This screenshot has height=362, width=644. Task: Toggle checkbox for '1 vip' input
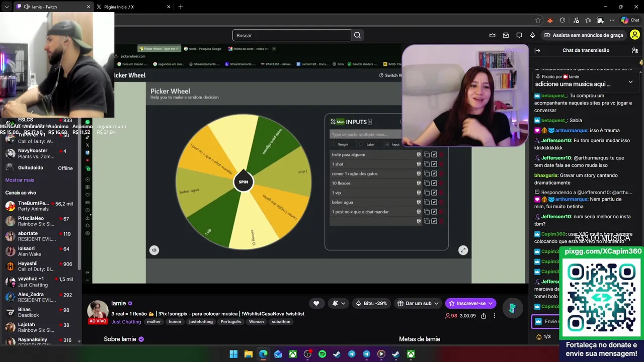point(434,193)
